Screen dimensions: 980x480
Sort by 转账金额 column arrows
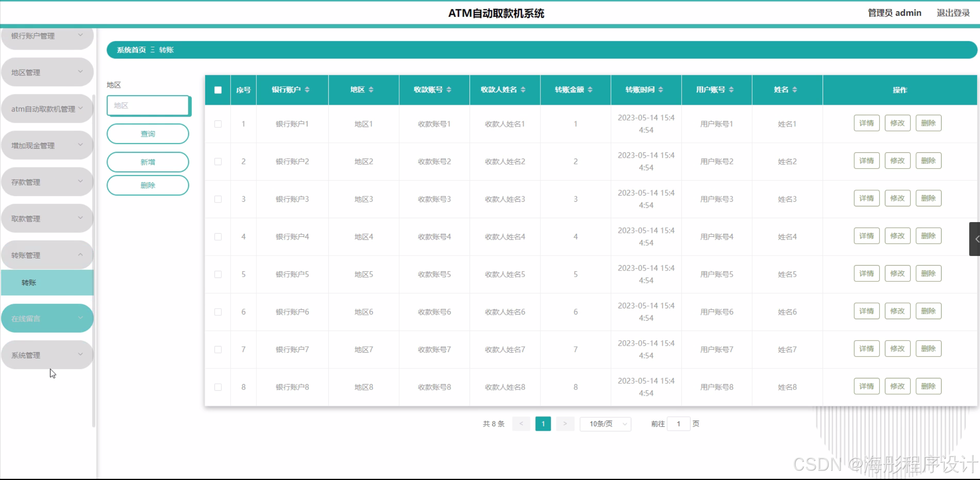click(590, 90)
